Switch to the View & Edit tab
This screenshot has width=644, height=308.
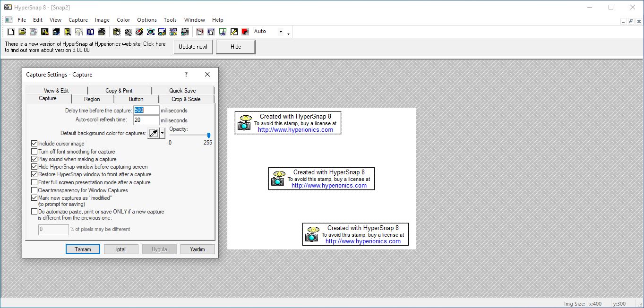pos(56,91)
